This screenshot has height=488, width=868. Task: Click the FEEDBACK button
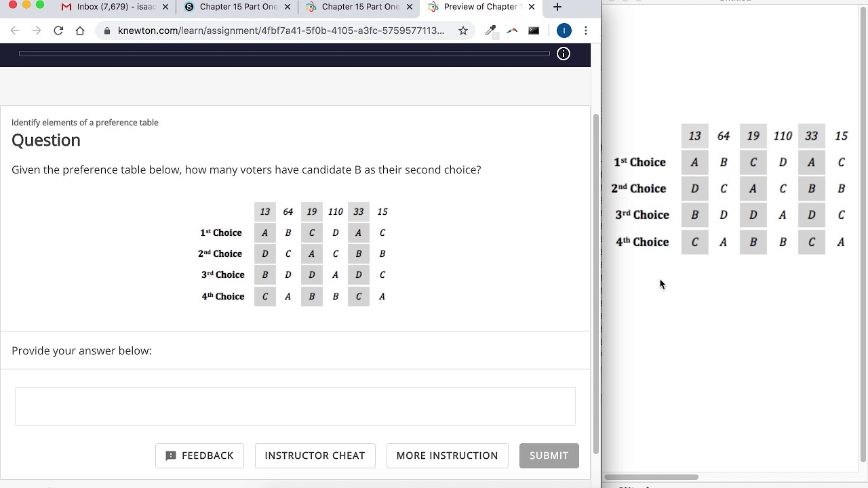pyautogui.click(x=199, y=455)
